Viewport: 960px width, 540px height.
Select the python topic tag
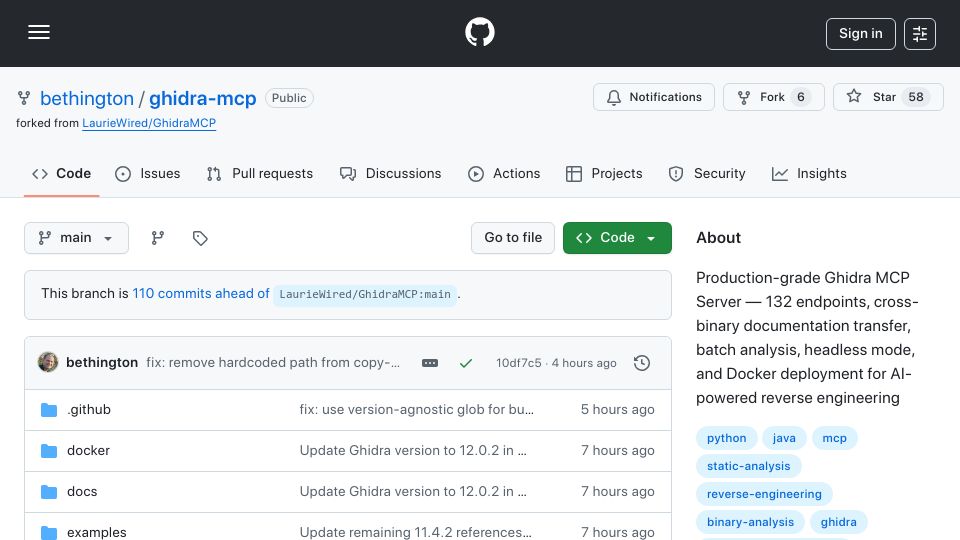click(x=727, y=438)
